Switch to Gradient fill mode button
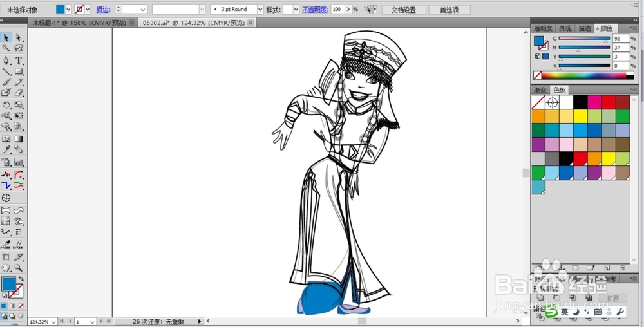This screenshot has width=644, height=327. click(12, 306)
